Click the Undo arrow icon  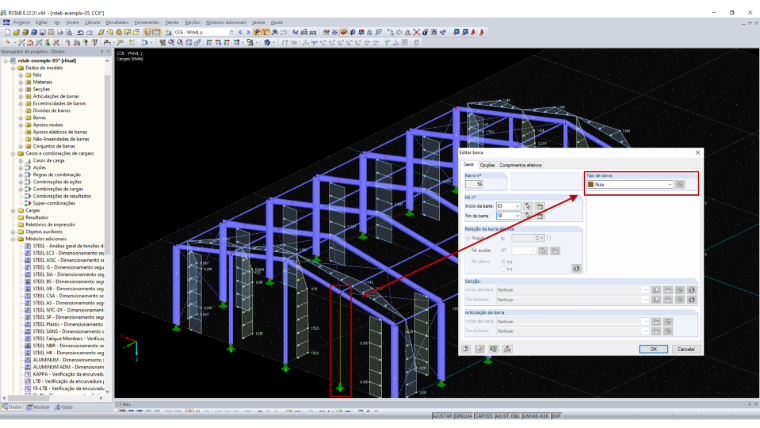80,32
